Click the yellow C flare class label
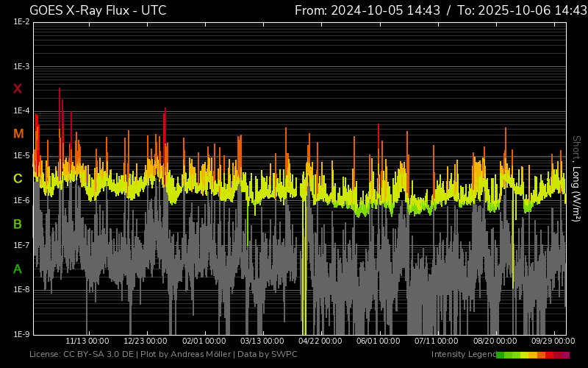 pyautogui.click(x=18, y=179)
